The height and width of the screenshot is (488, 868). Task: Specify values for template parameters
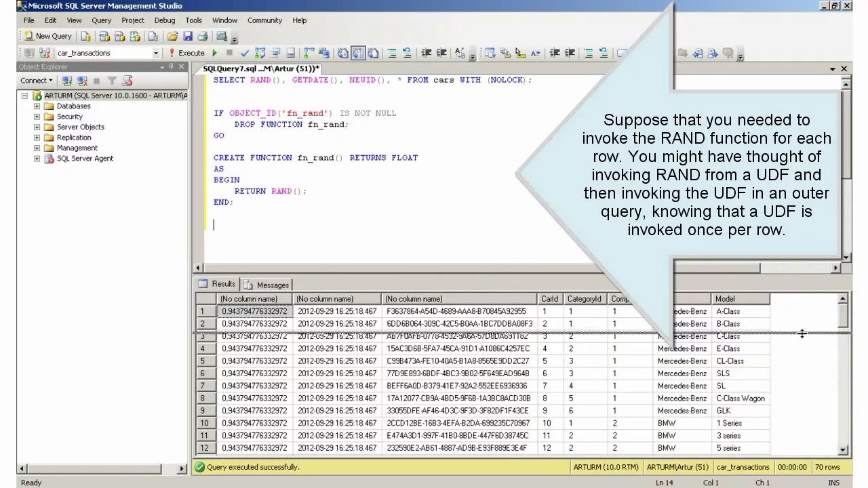460,53
